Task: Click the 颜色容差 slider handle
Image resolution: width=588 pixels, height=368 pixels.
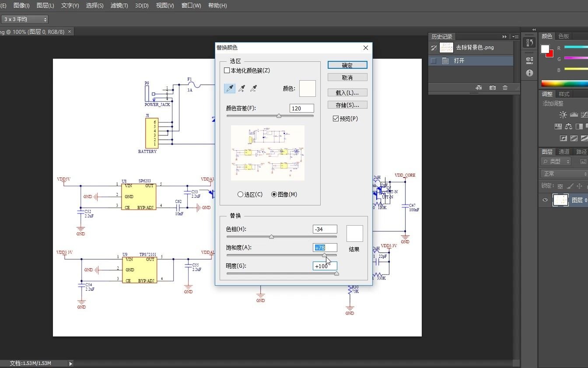Action: (279, 116)
